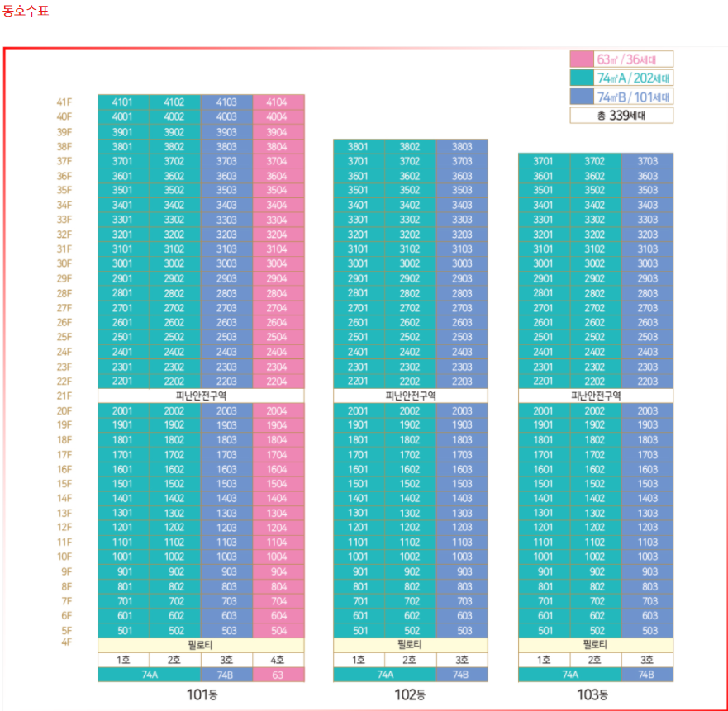
Task: Select unit 3904 in the 63㎡ column
Action: (x=278, y=132)
